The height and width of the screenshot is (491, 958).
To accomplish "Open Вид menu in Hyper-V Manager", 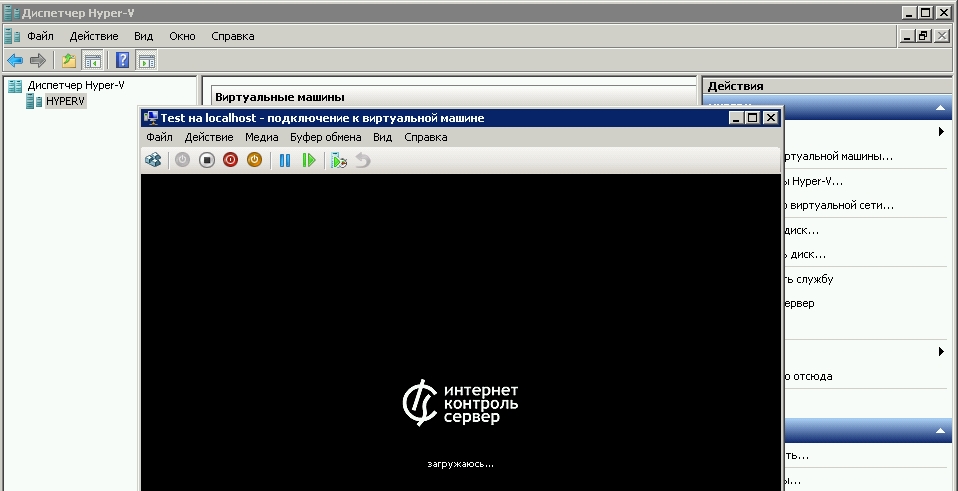I will coord(144,36).
